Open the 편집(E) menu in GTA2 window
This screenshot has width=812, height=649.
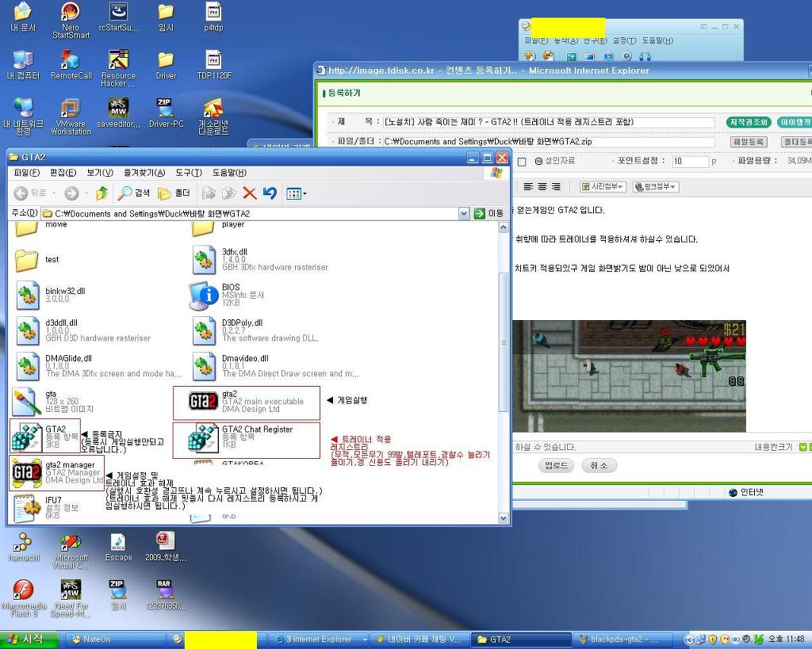[x=63, y=172]
